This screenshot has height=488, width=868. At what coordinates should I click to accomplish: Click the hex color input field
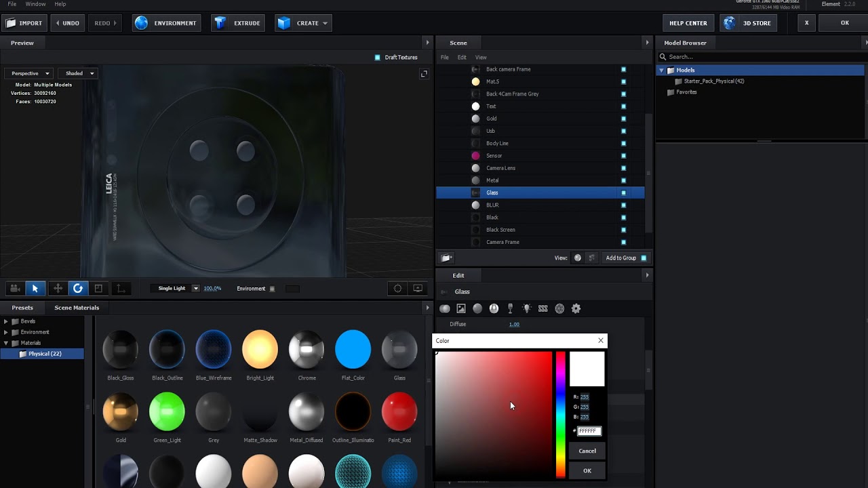coord(589,431)
